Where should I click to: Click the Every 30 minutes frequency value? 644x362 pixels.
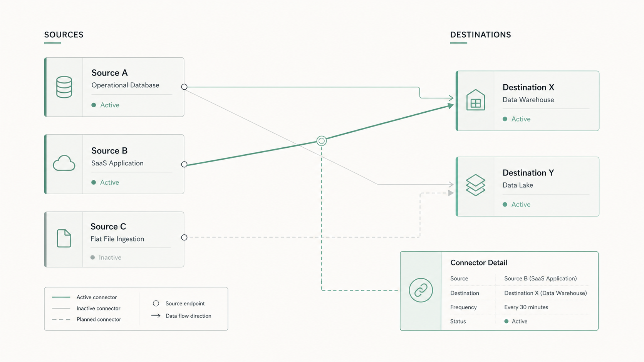pos(526,307)
